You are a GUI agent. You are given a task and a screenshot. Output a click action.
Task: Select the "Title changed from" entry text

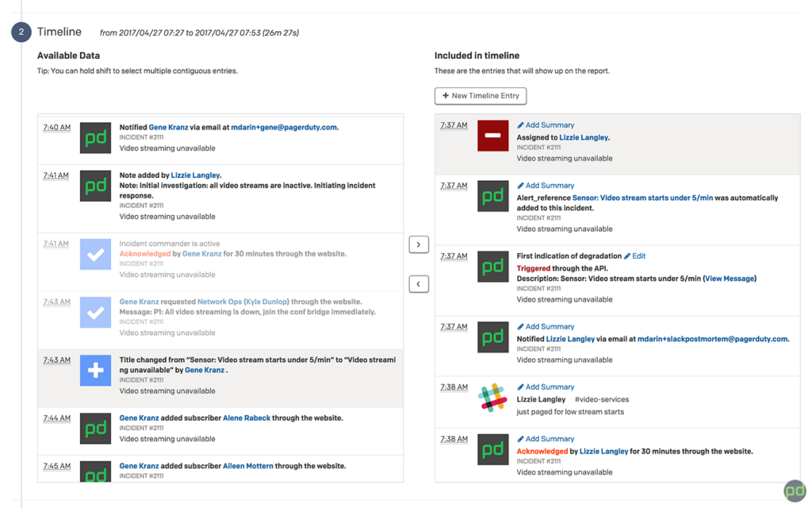[258, 365]
